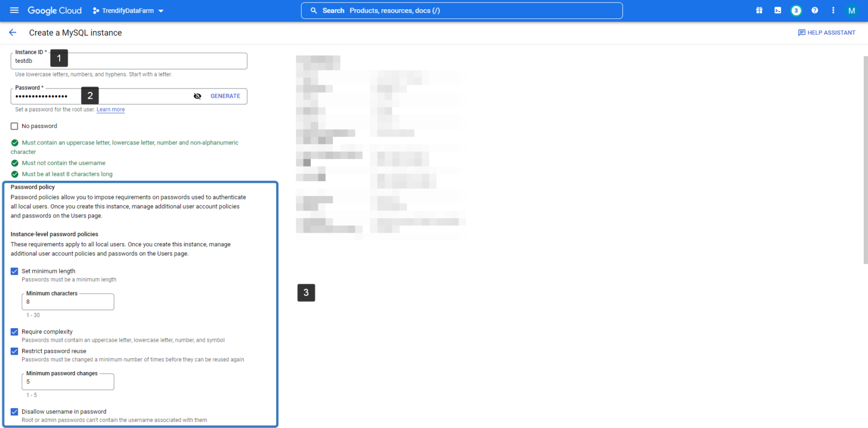868x428 pixels.
Task: Open the main navigation hamburger menu
Action: [x=15, y=10]
